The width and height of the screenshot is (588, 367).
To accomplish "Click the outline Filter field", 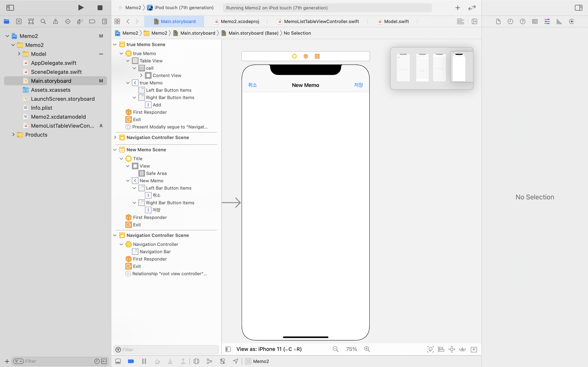I will coord(168,349).
